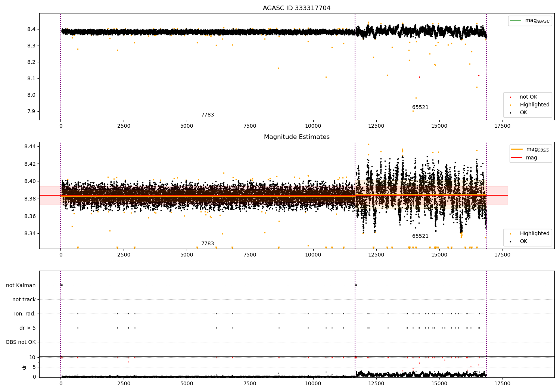The width and height of the screenshot is (560, 392).
Task: Click "OK" legend label in Magnitude Estimates plot
Action: (523, 242)
